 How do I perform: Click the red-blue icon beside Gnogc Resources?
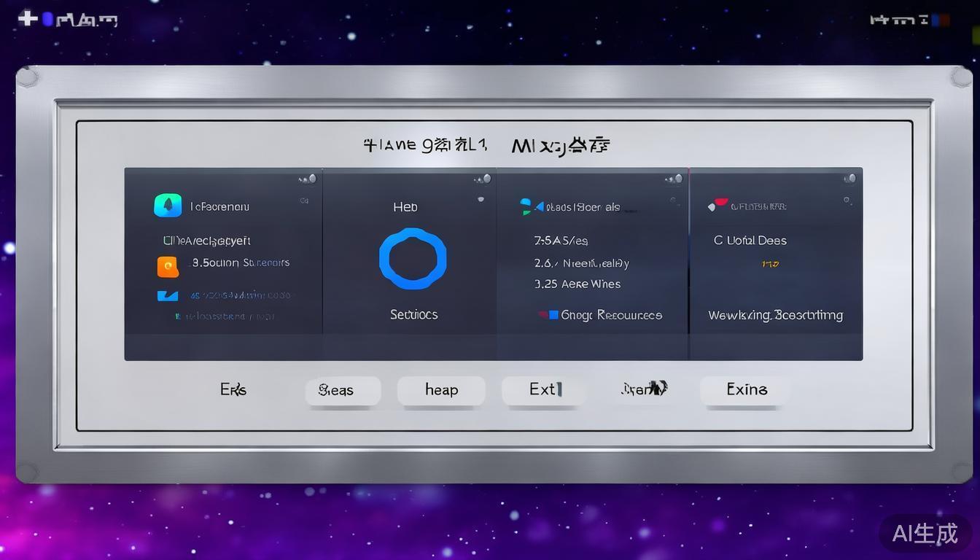coord(549,315)
